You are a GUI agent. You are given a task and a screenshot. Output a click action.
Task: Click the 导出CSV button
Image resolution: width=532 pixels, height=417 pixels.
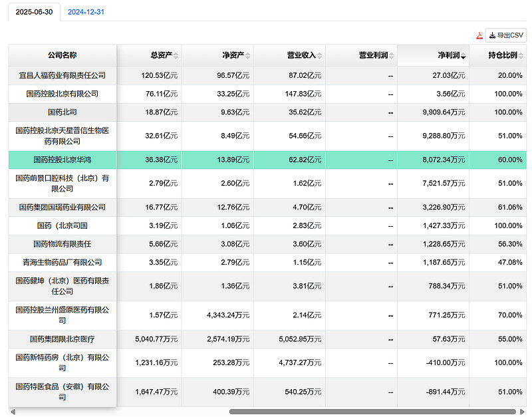(x=506, y=35)
